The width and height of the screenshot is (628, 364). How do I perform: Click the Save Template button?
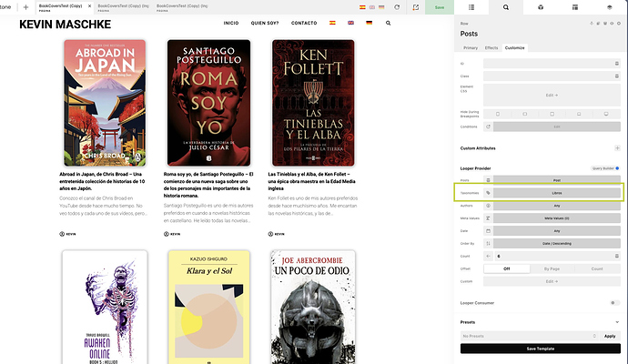pyautogui.click(x=541, y=349)
